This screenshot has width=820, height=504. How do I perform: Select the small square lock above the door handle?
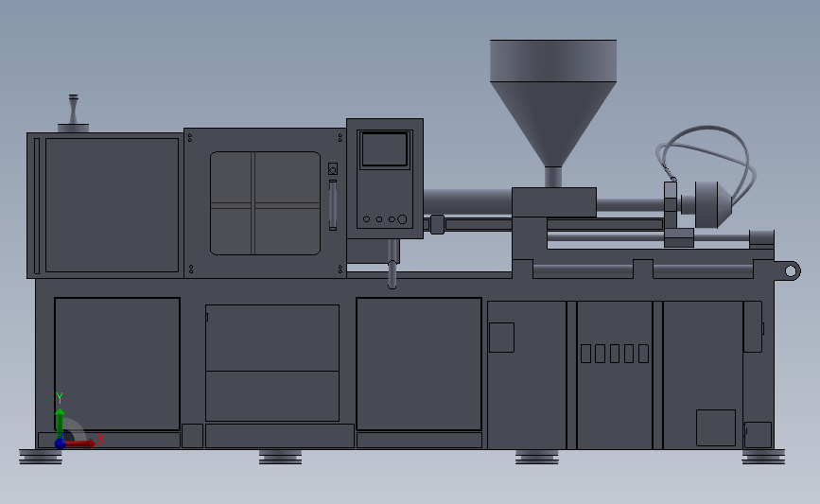tap(333, 169)
